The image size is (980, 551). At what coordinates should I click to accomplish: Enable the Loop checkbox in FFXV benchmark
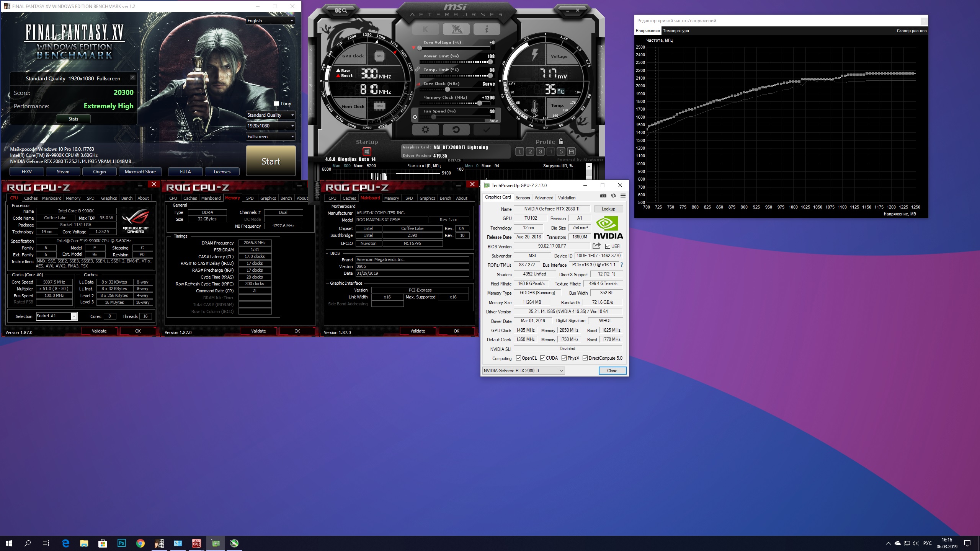tap(276, 103)
